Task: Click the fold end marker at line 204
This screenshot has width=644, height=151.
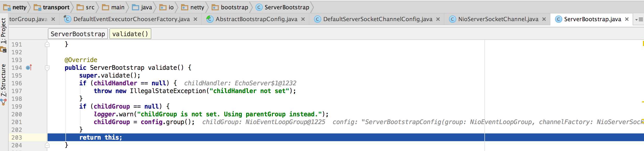Action: coord(47,145)
